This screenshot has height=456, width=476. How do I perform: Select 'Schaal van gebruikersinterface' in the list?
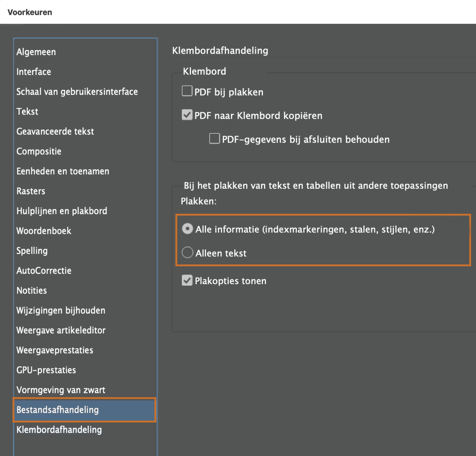click(77, 91)
